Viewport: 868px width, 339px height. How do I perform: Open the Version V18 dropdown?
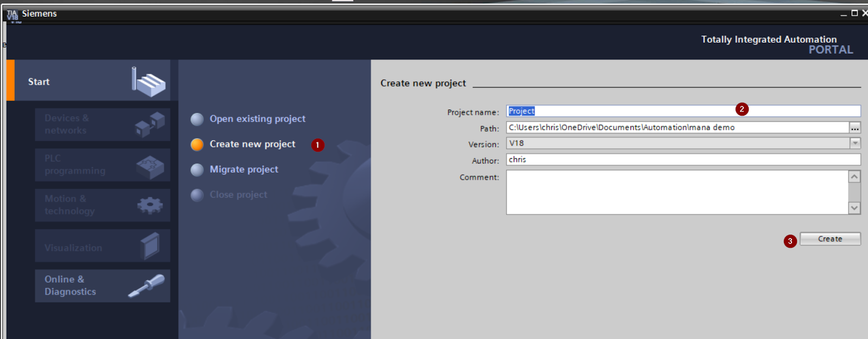[x=684, y=143]
